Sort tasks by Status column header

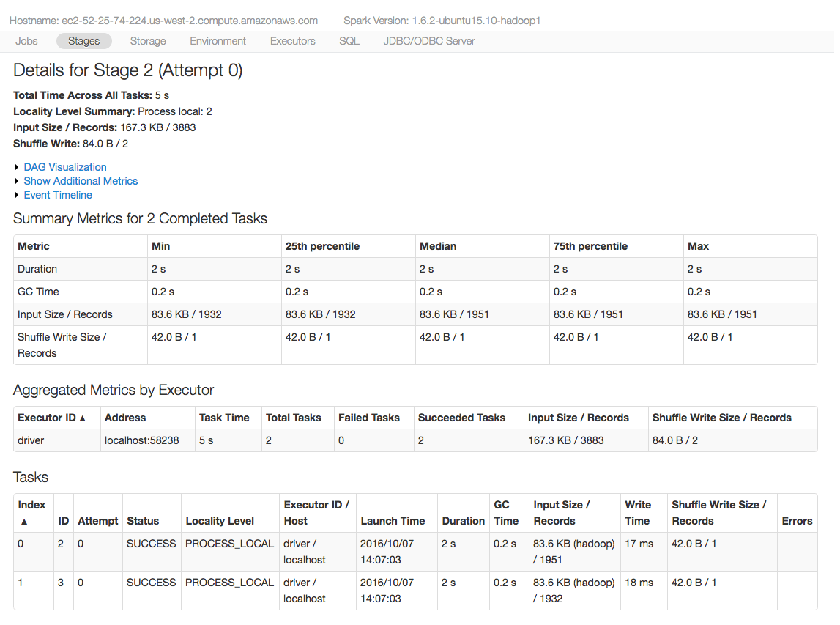[143, 521]
